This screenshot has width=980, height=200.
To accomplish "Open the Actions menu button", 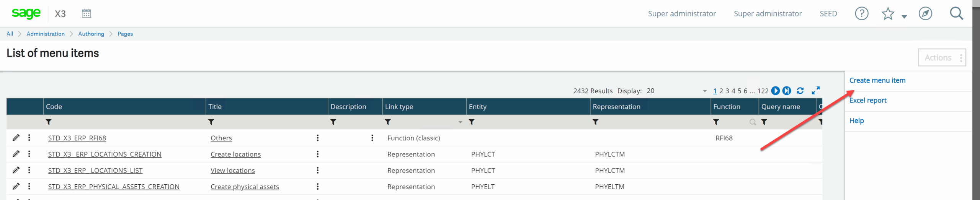I will pyautogui.click(x=942, y=58).
